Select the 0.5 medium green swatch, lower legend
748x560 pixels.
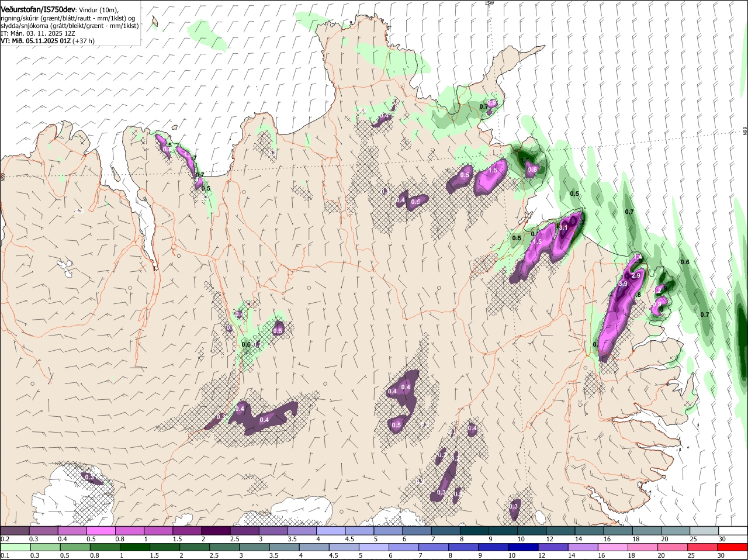pos(75,547)
